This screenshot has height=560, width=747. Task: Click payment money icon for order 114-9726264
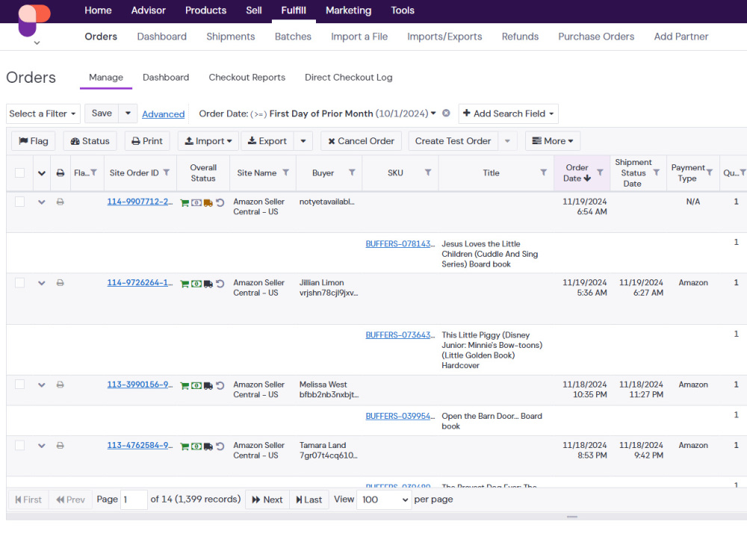[x=196, y=284]
